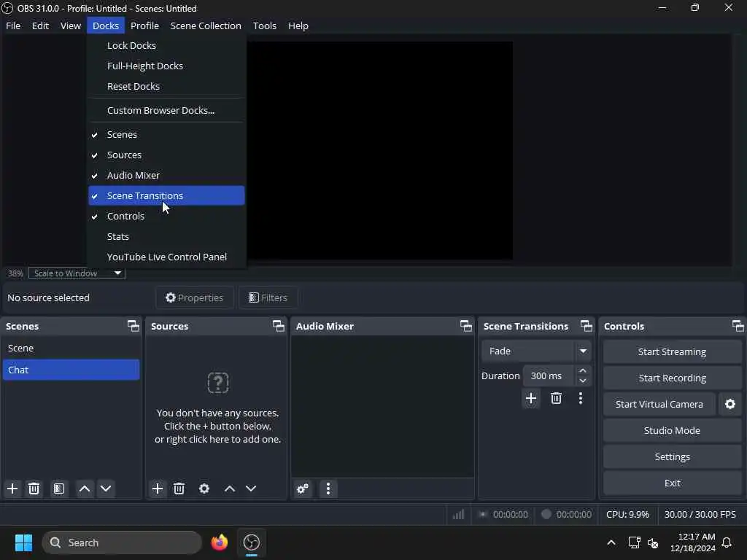Click the OBS Studio taskbar icon
The width and height of the screenshot is (747, 560).
(x=252, y=542)
